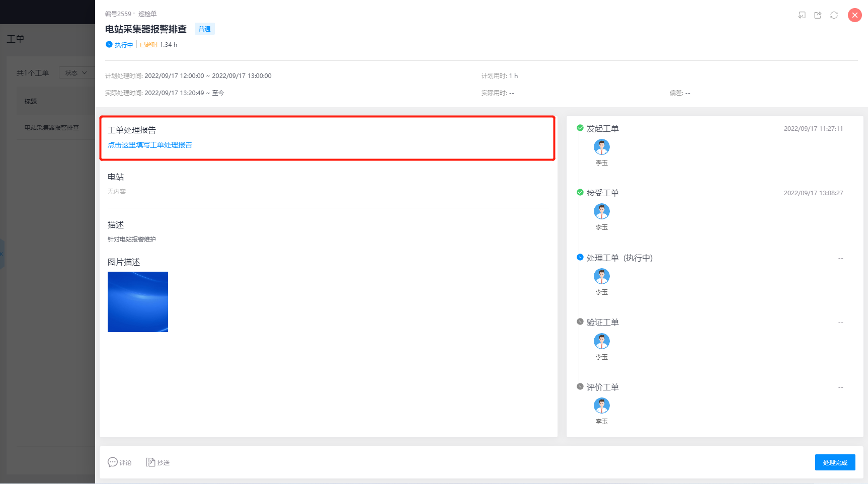Click 李玉 avatar under 处理工单
The image size is (868, 484).
pos(601,276)
